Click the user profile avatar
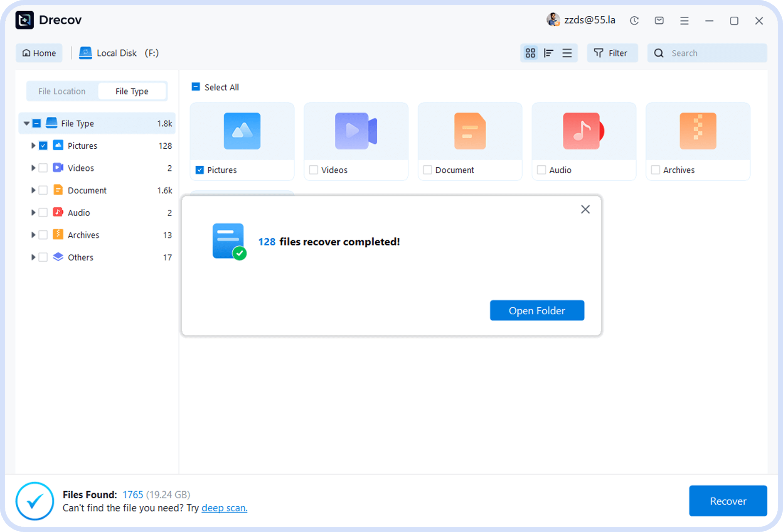Viewport: 783px width, 532px height. [553, 20]
